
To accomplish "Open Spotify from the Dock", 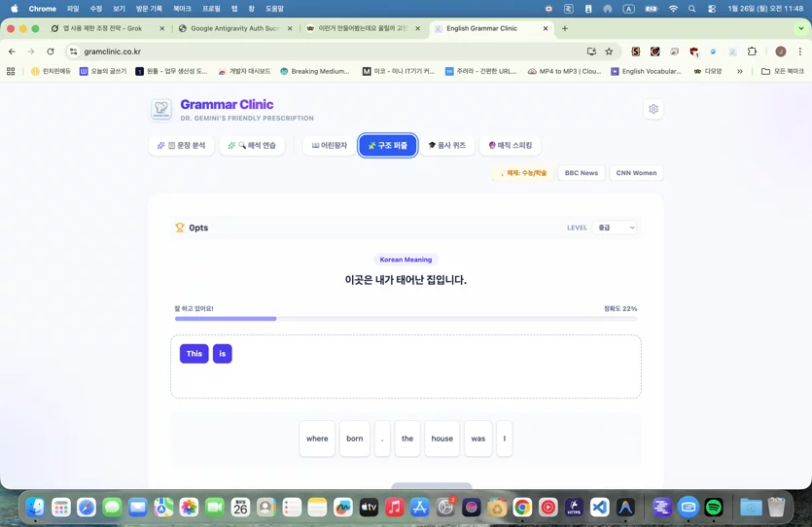I will [x=714, y=508].
